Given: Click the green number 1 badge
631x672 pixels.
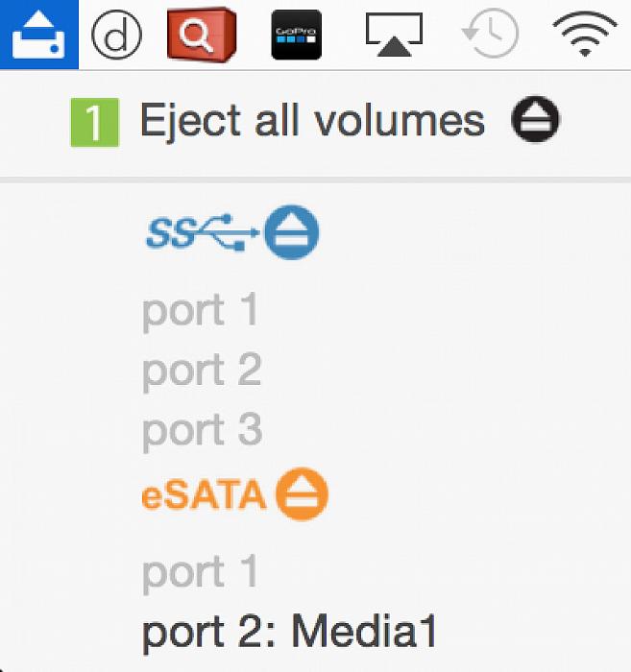Looking at the screenshot, I should (95, 123).
